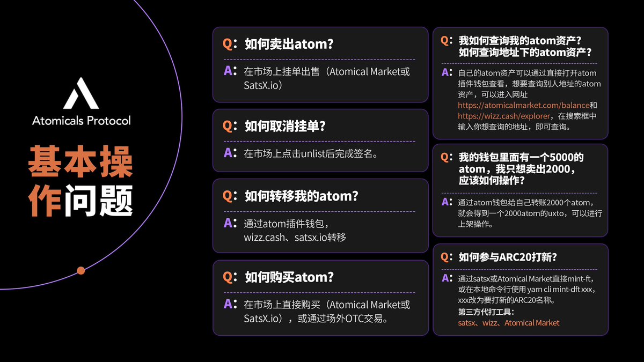Click the answer line '在市场上挂单出售 (Atomical Market或'
This screenshot has width=644, height=362.
click(327, 71)
